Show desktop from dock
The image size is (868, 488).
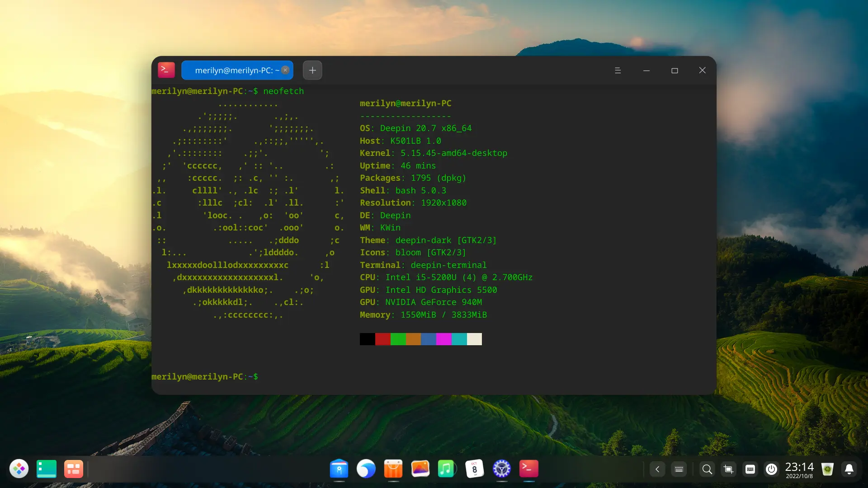tap(46, 469)
